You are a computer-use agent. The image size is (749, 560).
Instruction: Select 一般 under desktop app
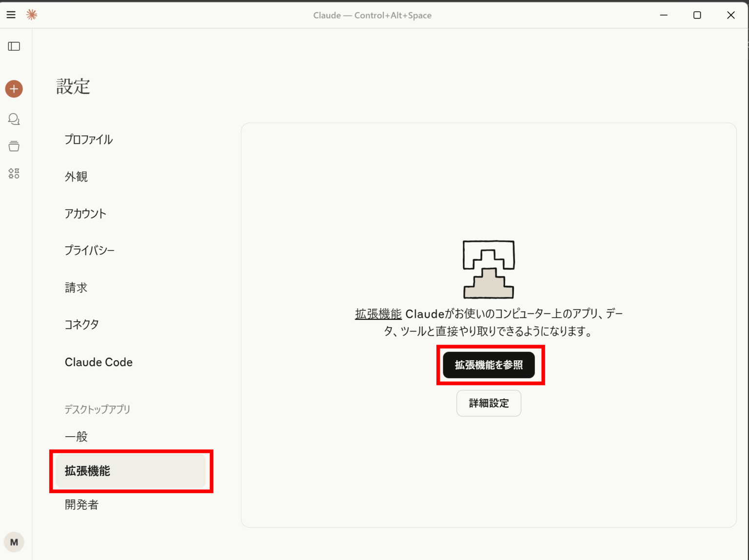76,437
